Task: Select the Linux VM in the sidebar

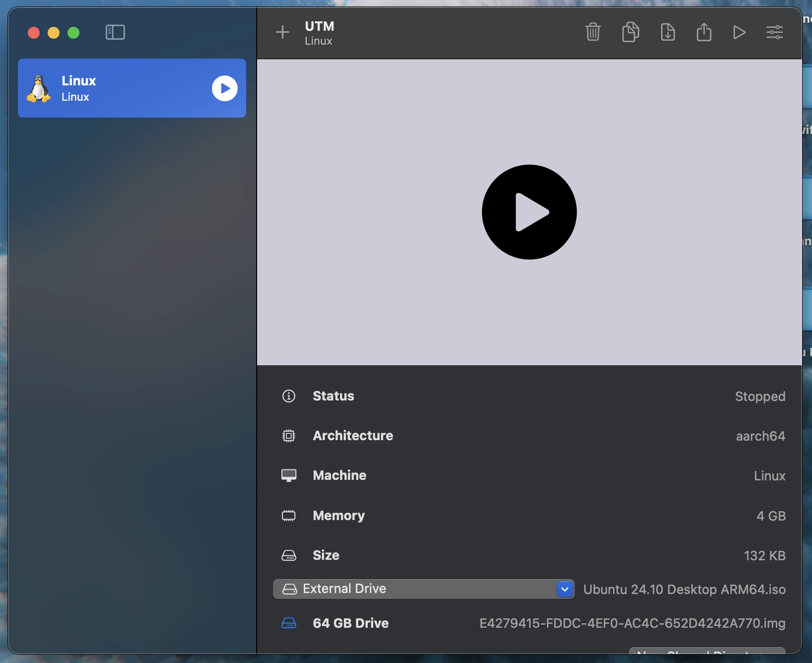Action: pyautogui.click(x=132, y=88)
